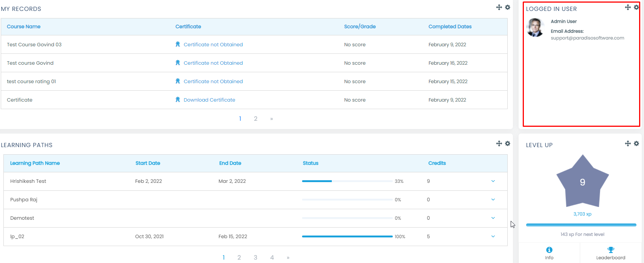The image size is (644, 263).
Task: Click the Admin User profile photo
Action: click(x=535, y=28)
